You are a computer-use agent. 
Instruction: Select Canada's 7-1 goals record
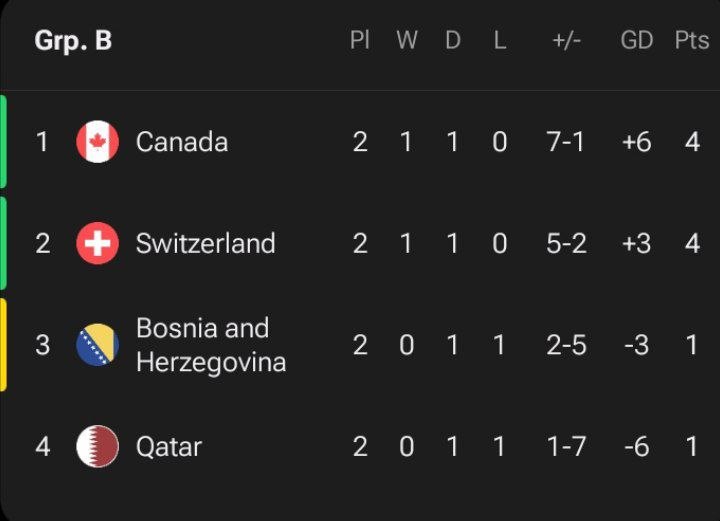tap(566, 141)
